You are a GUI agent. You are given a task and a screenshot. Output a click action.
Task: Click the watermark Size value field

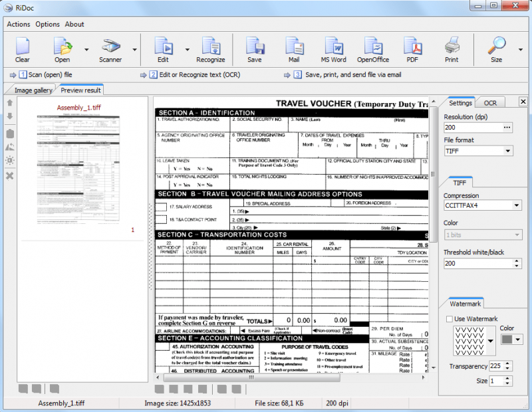point(497,381)
